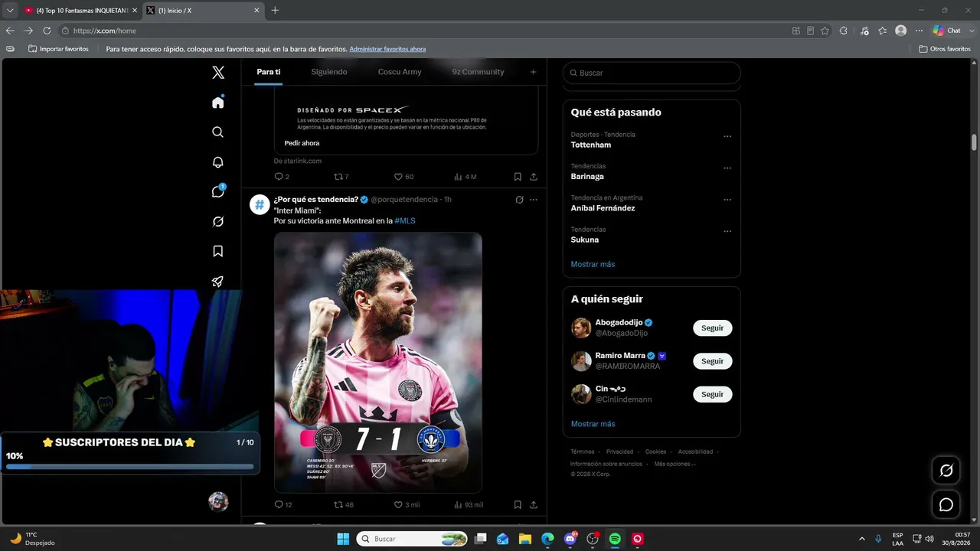980x551 pixels.
Task: Click the Suscriptores del día progress bar
Action: click(x=130, y=466)
